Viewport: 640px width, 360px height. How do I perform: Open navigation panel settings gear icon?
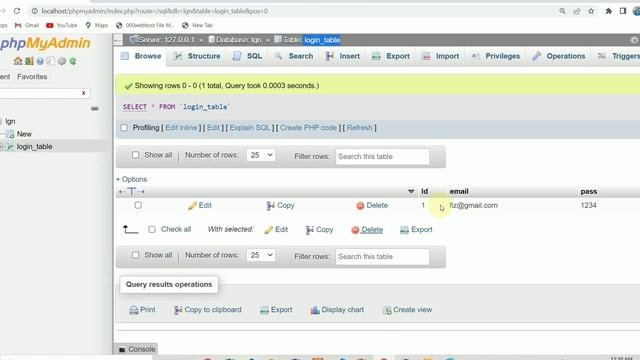pos(62,61)
